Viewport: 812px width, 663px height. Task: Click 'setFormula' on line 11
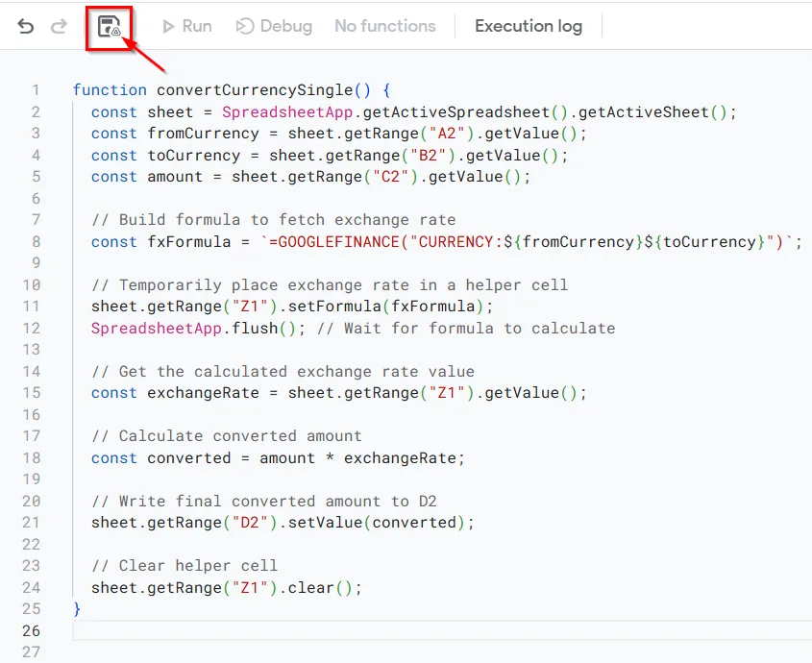[334, 307]
